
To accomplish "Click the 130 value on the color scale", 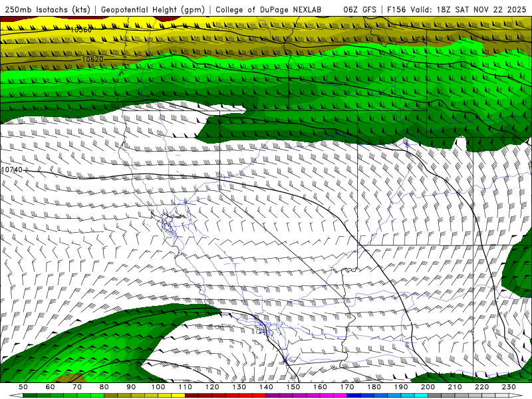I will coord(239,387).
